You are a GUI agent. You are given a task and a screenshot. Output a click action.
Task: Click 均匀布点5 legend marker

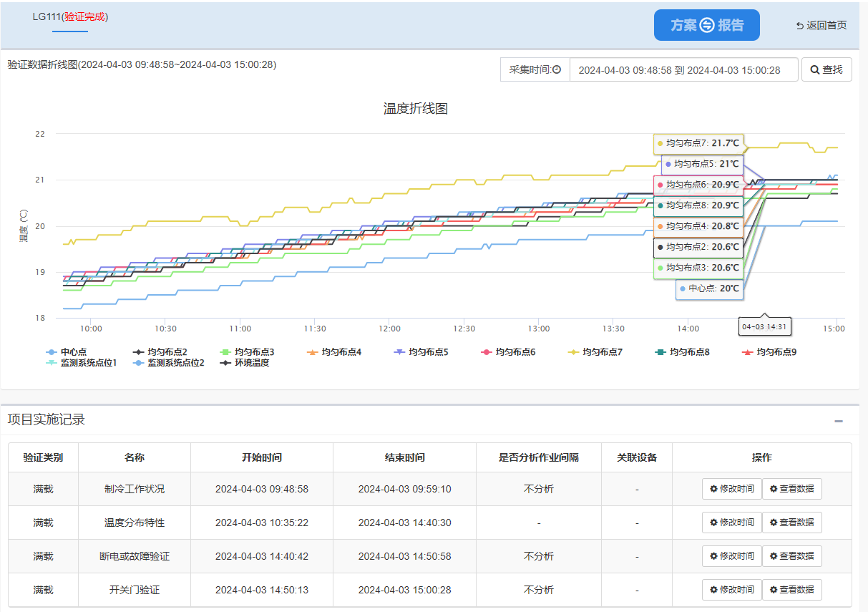[x=400, y=352]
